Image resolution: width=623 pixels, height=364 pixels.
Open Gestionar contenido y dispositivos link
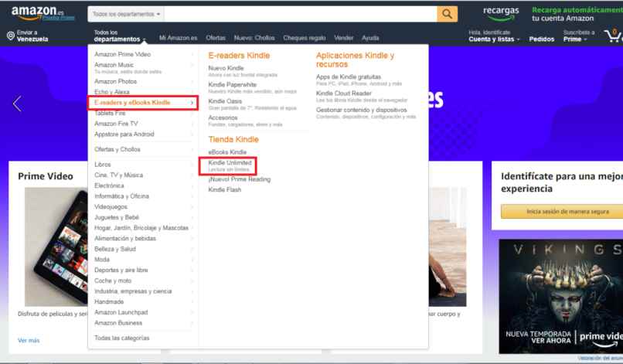[362, 110]
